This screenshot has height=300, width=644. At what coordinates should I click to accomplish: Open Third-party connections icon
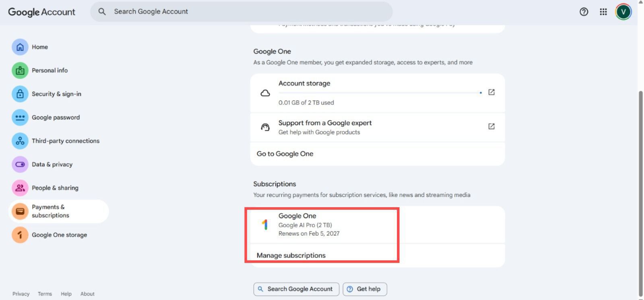(20, 141)
